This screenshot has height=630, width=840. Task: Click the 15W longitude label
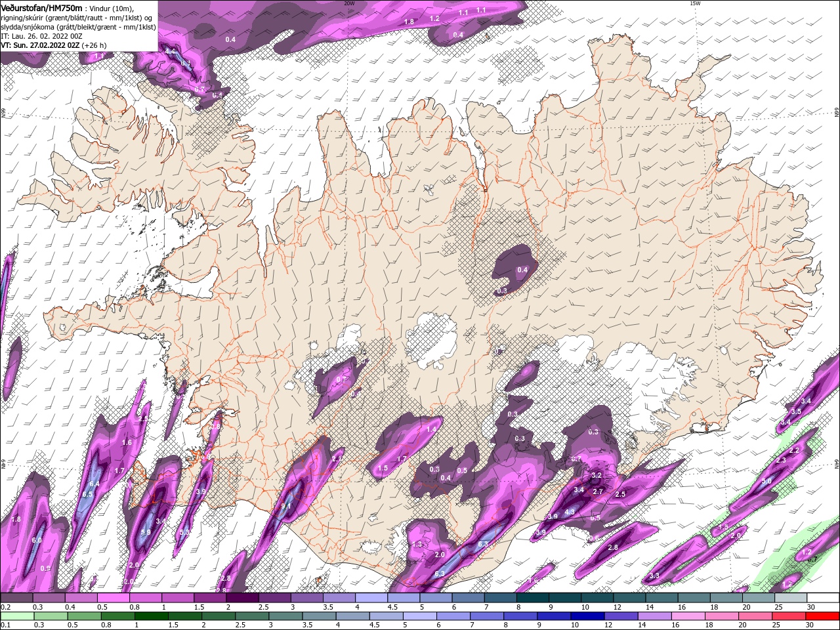tap(695, 3)
